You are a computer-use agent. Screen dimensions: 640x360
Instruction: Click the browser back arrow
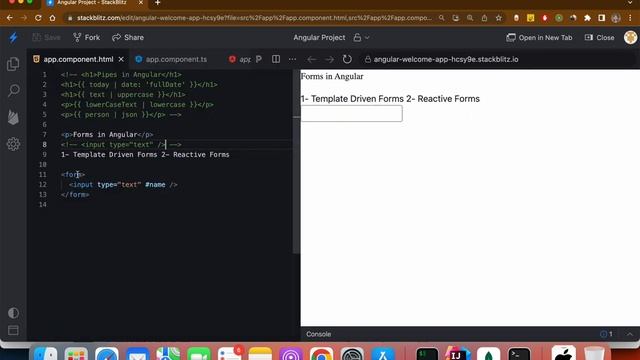9,18
